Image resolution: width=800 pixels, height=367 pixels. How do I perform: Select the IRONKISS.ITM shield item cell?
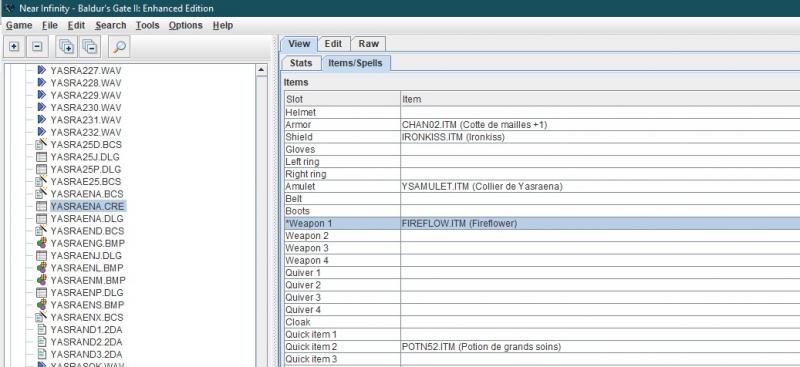(x=601, y=137)
